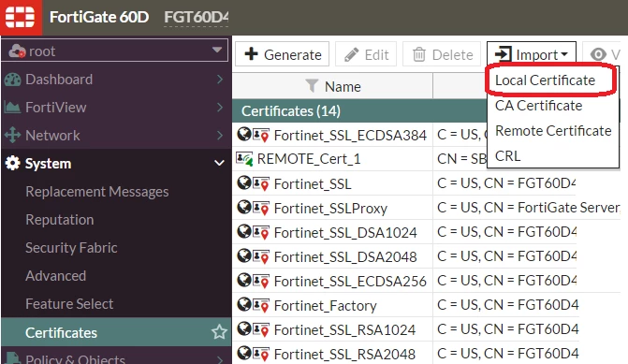Select the Fortinet_SSLProxy certificate row
The height and width of the screenshot is (364, 628).
(427, 208)
